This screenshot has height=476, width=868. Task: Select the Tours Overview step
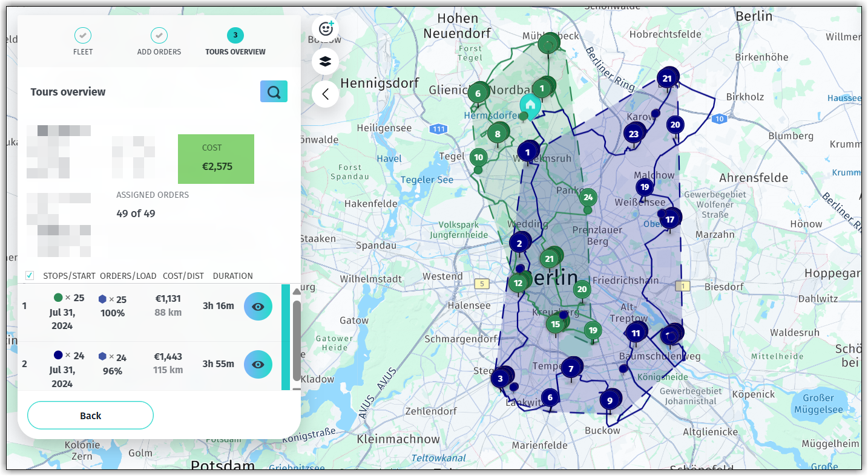click(235, 42)
